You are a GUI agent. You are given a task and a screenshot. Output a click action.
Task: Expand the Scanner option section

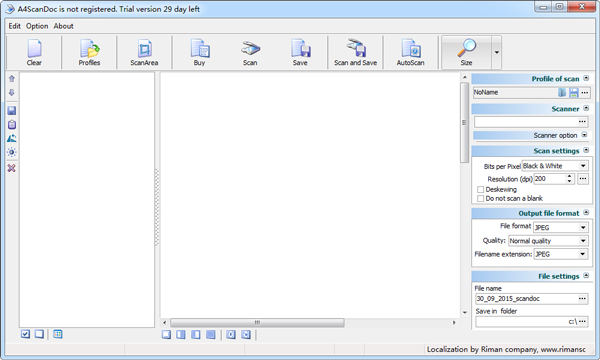(x=584, y=135)
